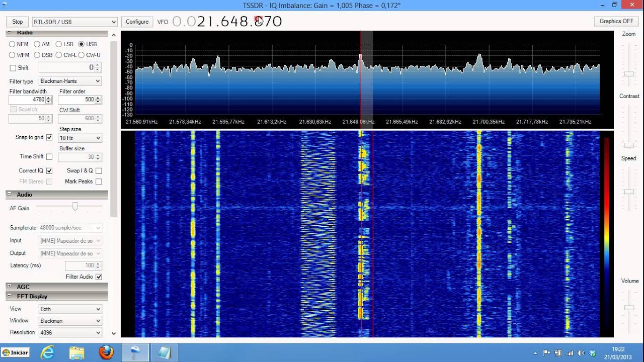The height and width of the screenshot is (362, 644).
Task: Select the LSB demodulation mode
Action: click(59, 44)
